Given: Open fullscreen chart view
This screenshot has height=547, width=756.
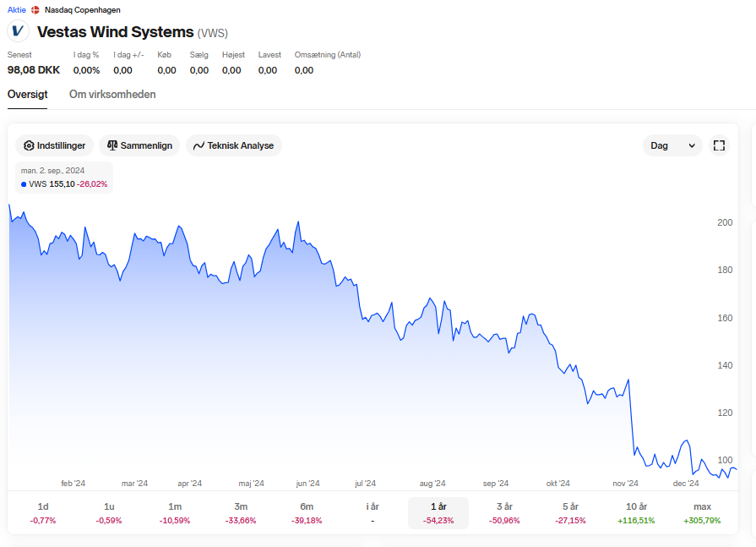Looking at the screenshot, I should point(719,145).
